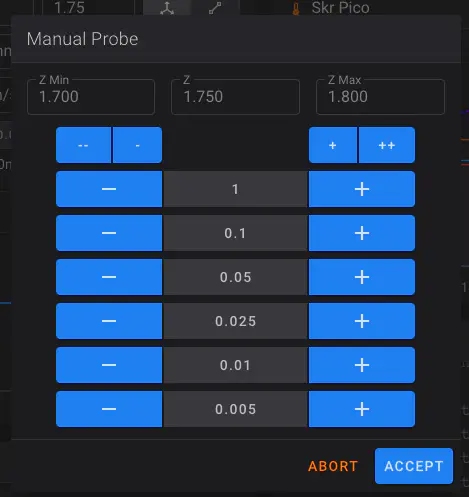Decrease Z by 0.025
Screen dimensions: 469x497
click(x=109, y=321)
